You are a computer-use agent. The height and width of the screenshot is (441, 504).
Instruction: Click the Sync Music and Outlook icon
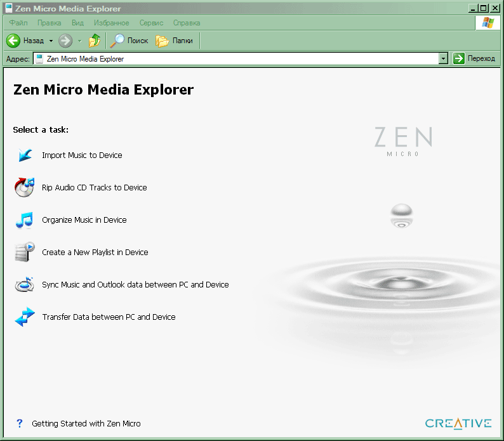pyautogui.click(x=24, y=285)
